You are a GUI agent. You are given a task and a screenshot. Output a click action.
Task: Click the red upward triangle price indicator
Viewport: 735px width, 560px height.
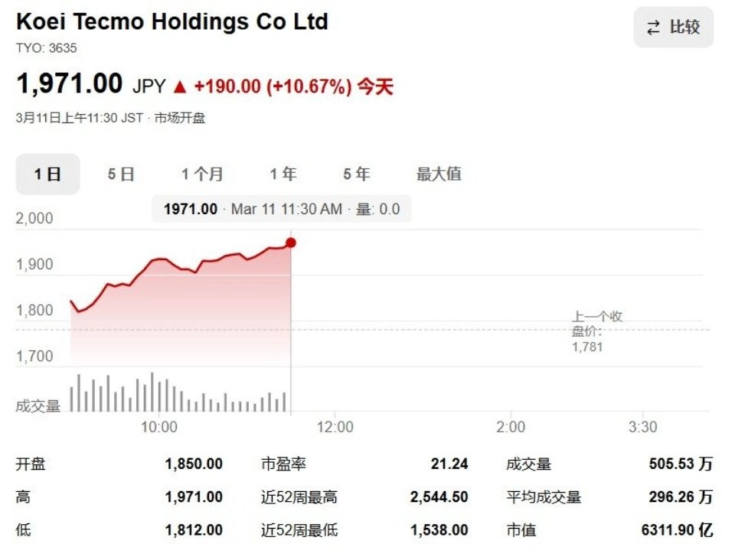(180, 86)
